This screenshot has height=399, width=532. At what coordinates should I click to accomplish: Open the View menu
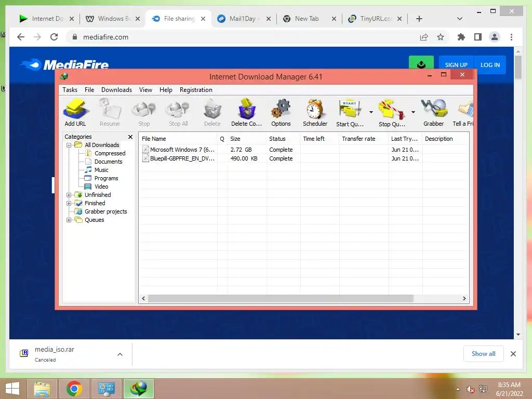coord(145,90)
